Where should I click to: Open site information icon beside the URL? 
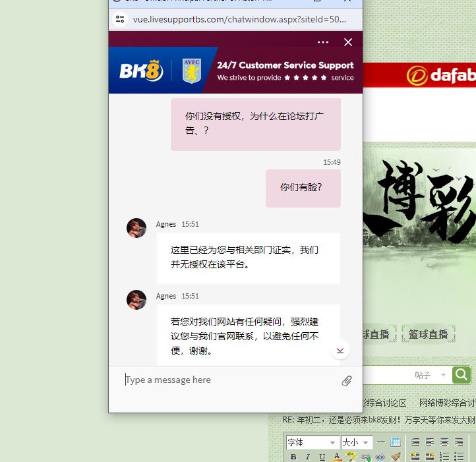tap(120, 19)
